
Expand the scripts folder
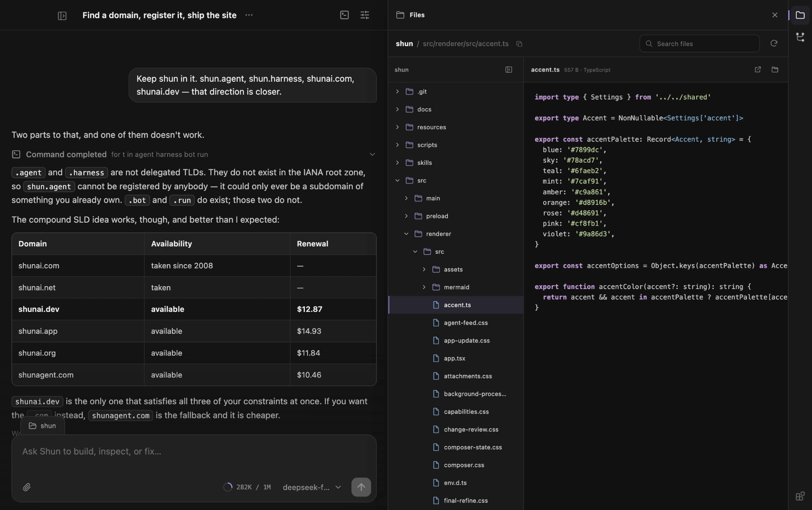[x=456, y=145]
